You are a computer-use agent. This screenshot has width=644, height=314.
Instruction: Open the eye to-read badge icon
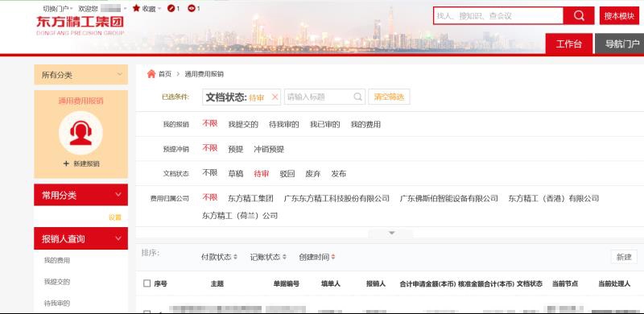pyautogui.click(x=192, y=8)
